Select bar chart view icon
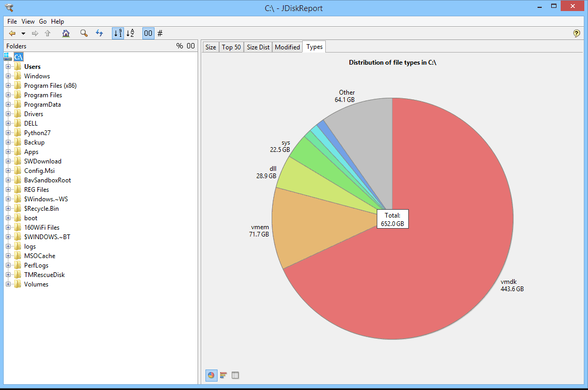This screenshot has height=390, width=588. point(223,375)
